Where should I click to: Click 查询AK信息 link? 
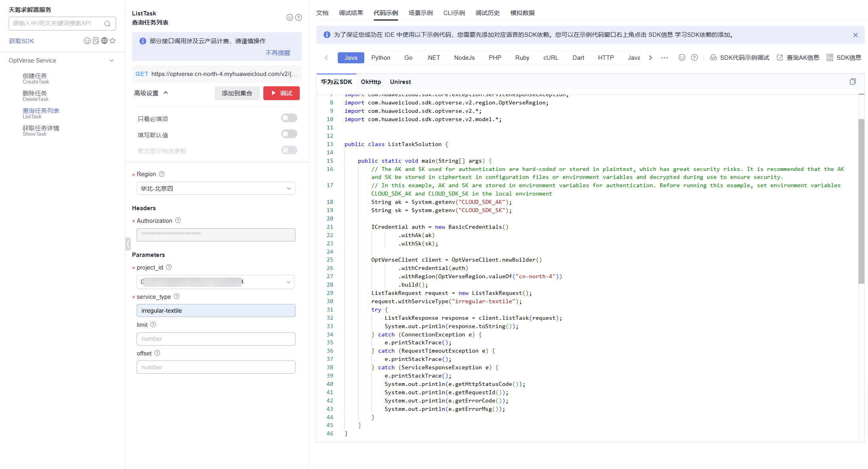pos(798,57)
